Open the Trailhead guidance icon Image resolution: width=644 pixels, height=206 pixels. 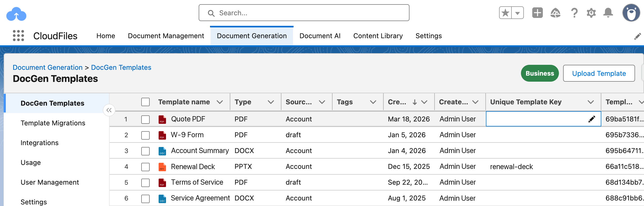pyautogui.click(x=555, y=13)
